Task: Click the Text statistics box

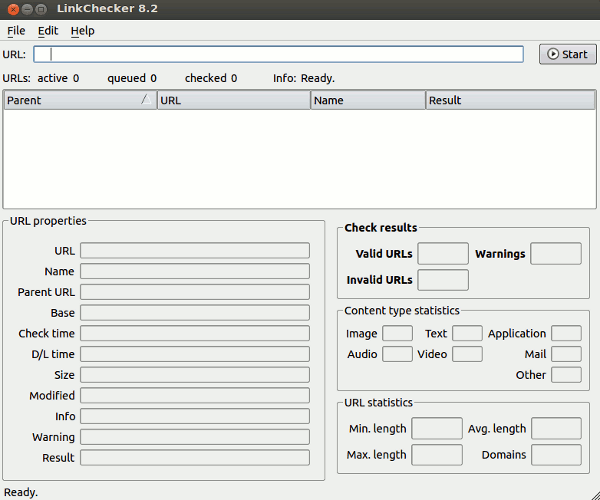Action: pos(467,333)
